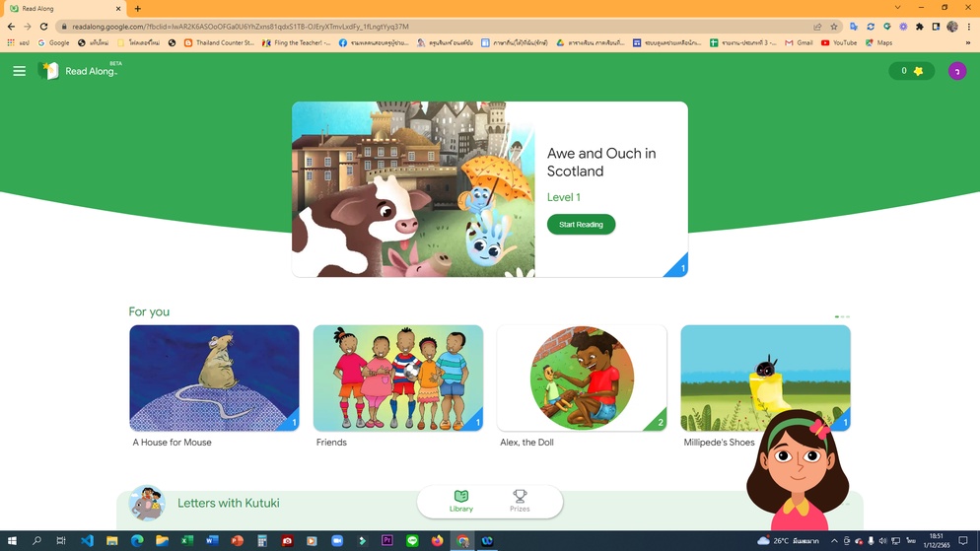This screenshot has height=551, width=980.
Task: Click the address bar URL field
Action: coord(438,27)
